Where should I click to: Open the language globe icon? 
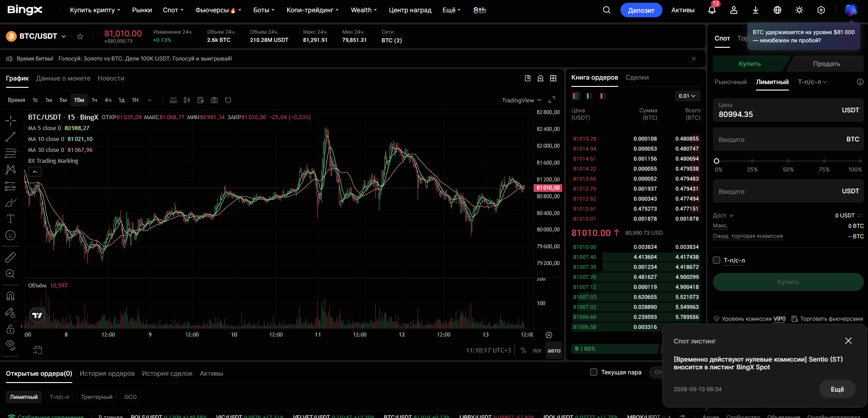(777, 10)
